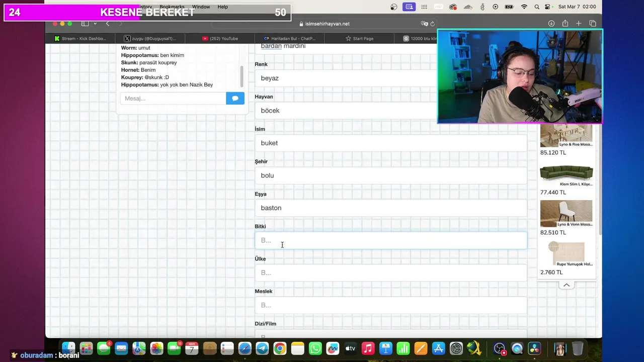Image resolution: width=644 pixels, height=362 pixels.
Task: Open the Wi-Fi menu bar icon
Action: click(524, 7)
